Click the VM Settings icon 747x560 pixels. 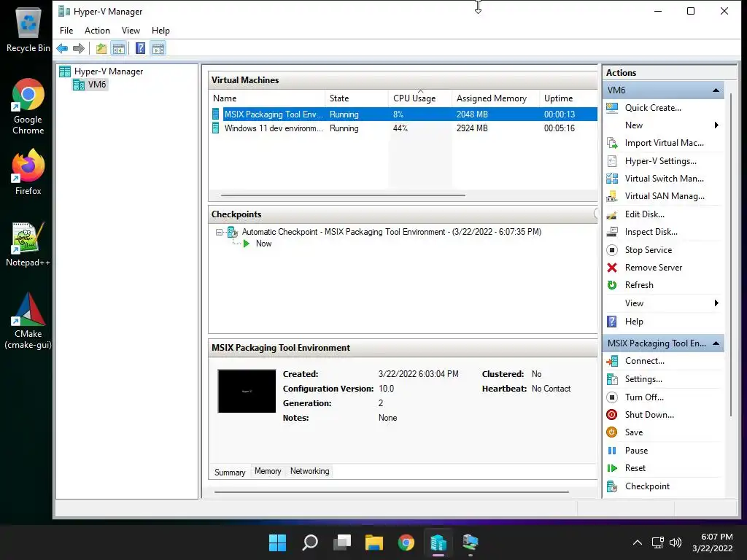612,379
